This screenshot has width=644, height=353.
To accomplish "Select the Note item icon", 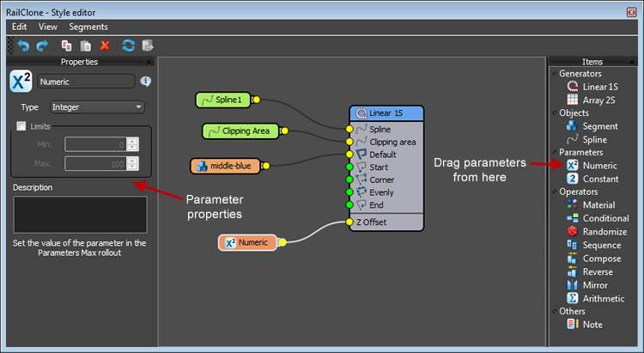I will pyautogui.click(x=572, y=324).
